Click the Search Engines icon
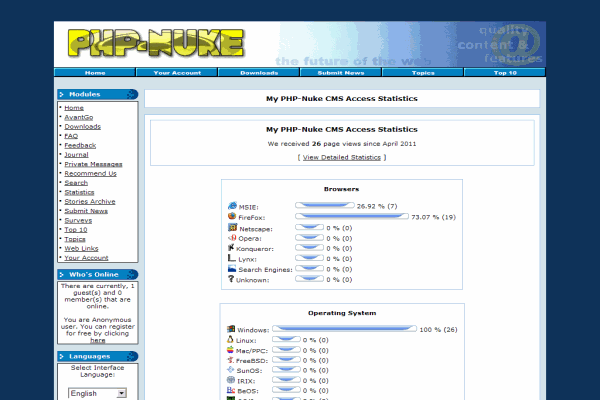Viewport: 600px width, 400px height. [x=232, y=268]
